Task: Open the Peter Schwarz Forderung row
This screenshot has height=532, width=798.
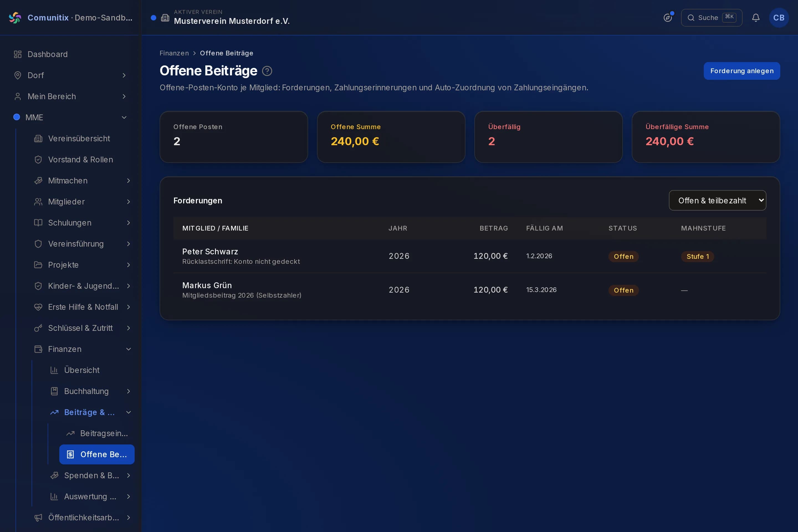Action: tap(470, 256)
